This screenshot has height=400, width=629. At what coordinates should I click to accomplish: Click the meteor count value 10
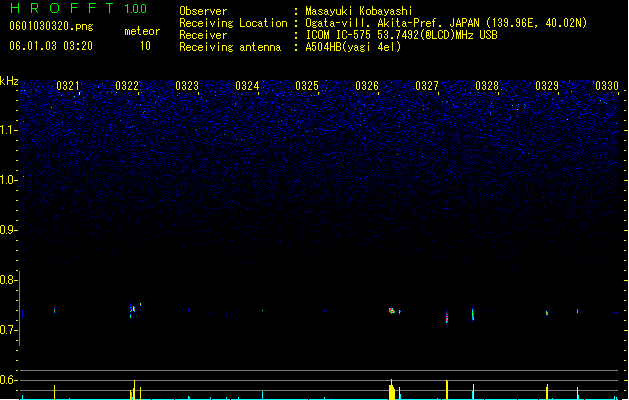click(x=145, y=46)
